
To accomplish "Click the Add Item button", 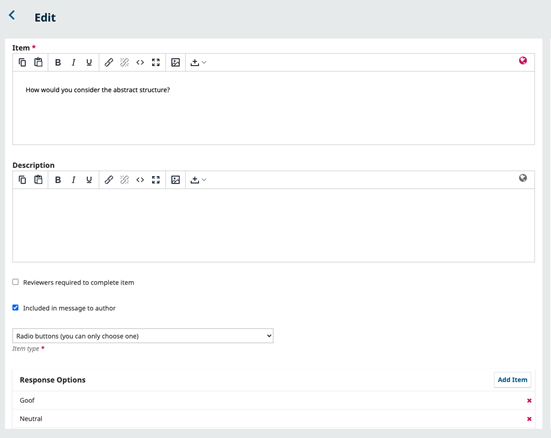I will pos(512,380).
